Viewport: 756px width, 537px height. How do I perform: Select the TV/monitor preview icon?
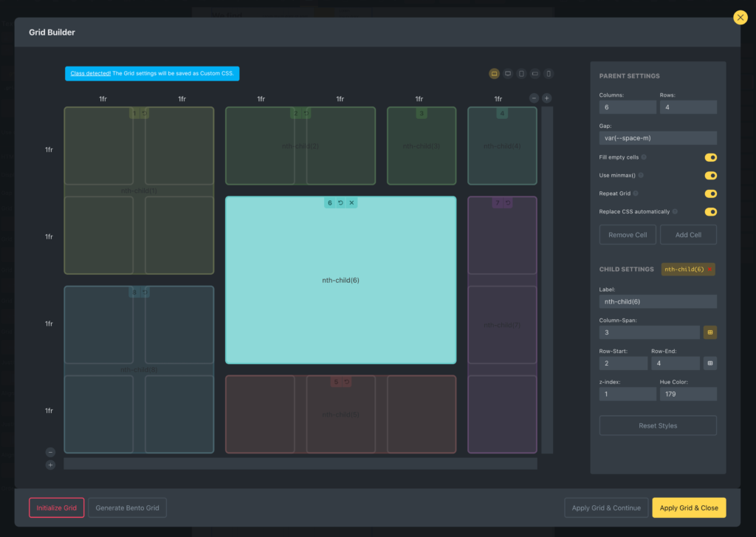click(508, 73)
